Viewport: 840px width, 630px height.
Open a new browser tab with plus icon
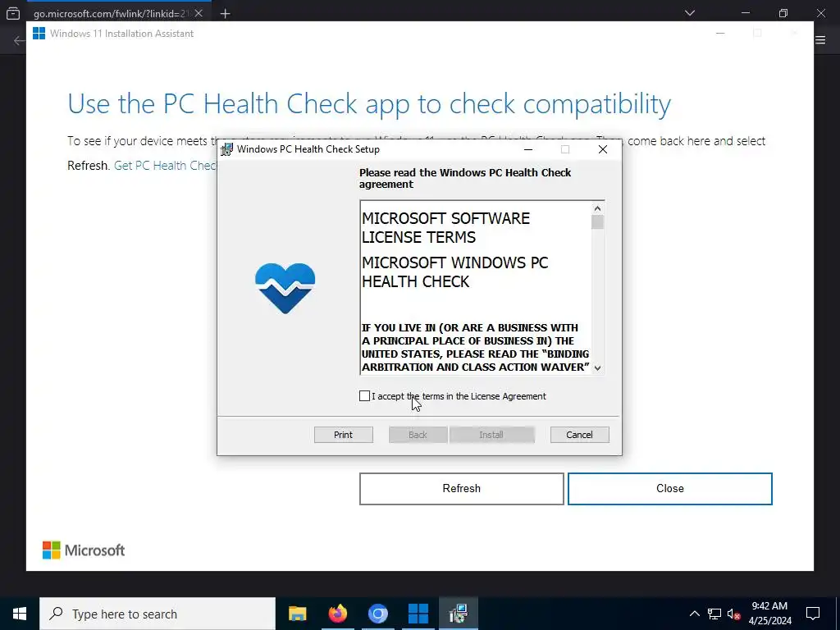225,13
